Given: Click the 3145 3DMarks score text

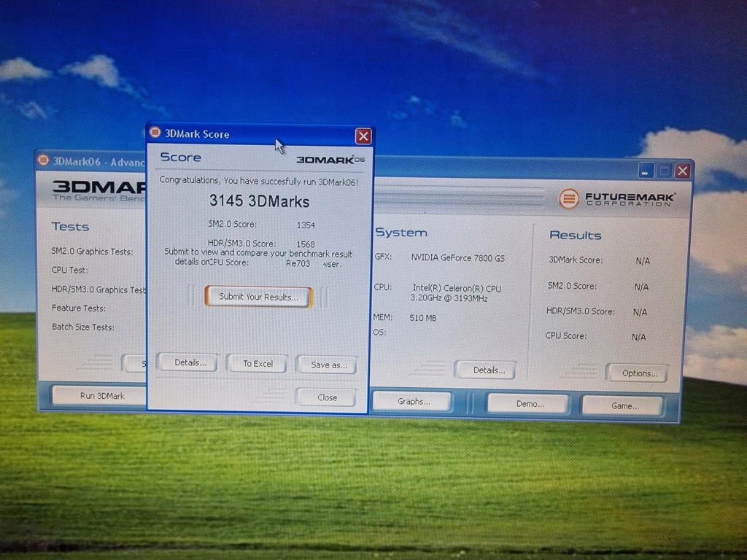Looking at the screenshot, I should click(259, 201).
